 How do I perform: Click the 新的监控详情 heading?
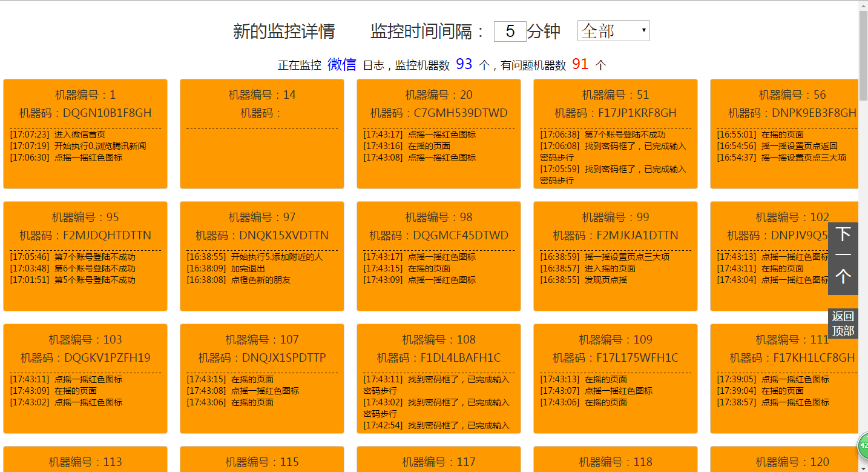coord(284,32)
